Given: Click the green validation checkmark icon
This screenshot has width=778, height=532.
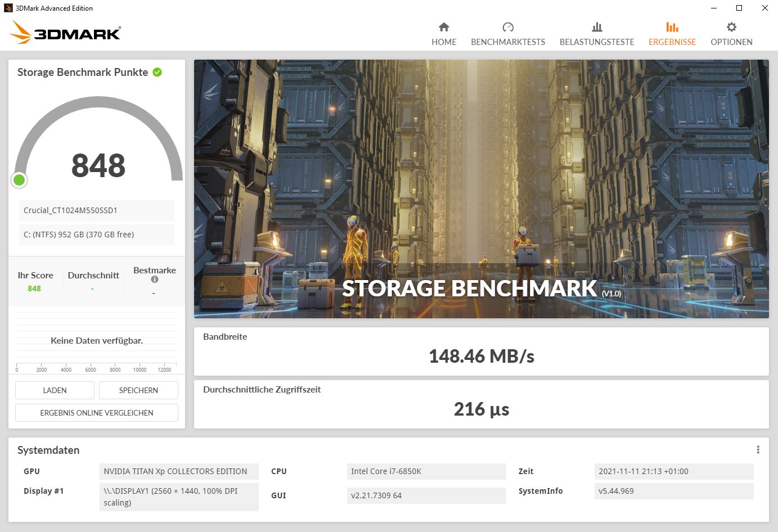Looking at the screenshot, I should pos(158,72).
